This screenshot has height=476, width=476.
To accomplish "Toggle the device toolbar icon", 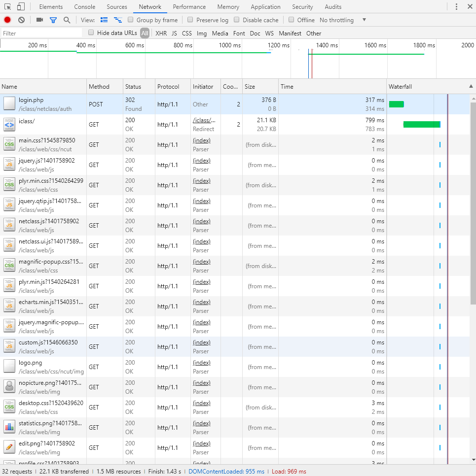I will tap(21, 7).
